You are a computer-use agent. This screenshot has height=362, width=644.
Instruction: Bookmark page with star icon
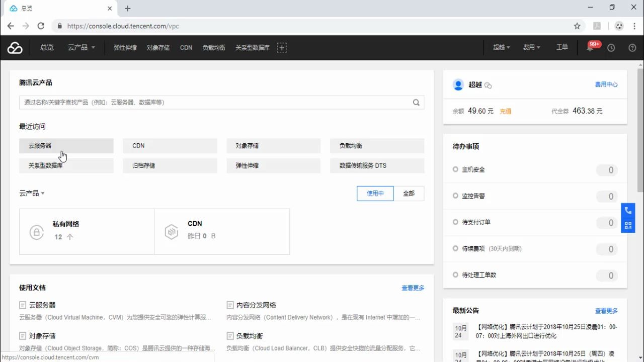(577, 26)
